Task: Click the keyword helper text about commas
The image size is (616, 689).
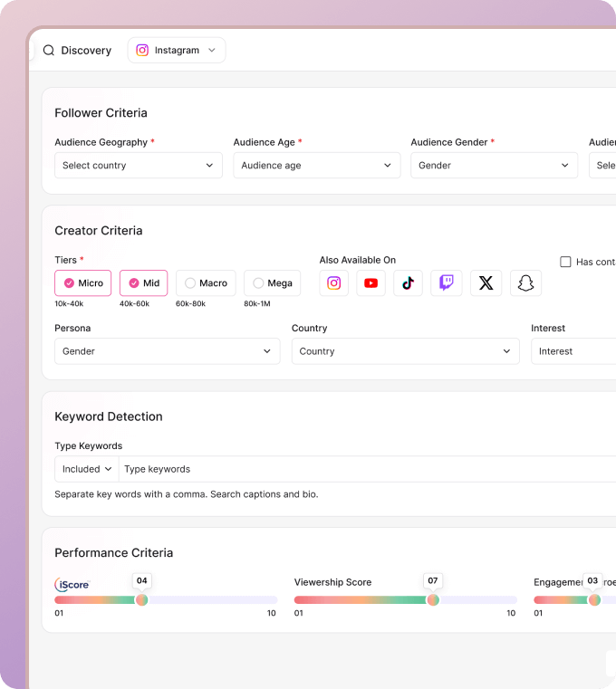Action: tap(187, 494)
